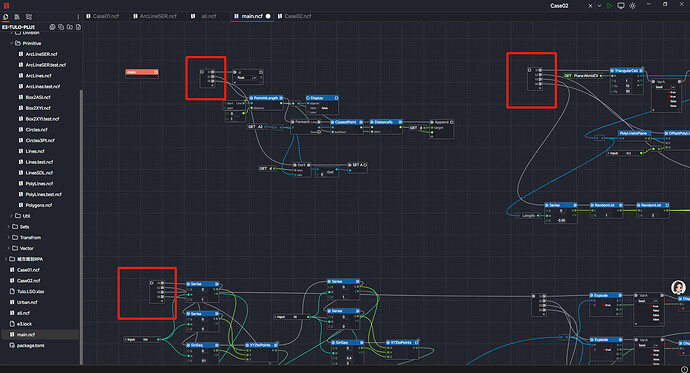Run the graph with the green play button
The image size is (690, 373).
click(x=609, y=6)
